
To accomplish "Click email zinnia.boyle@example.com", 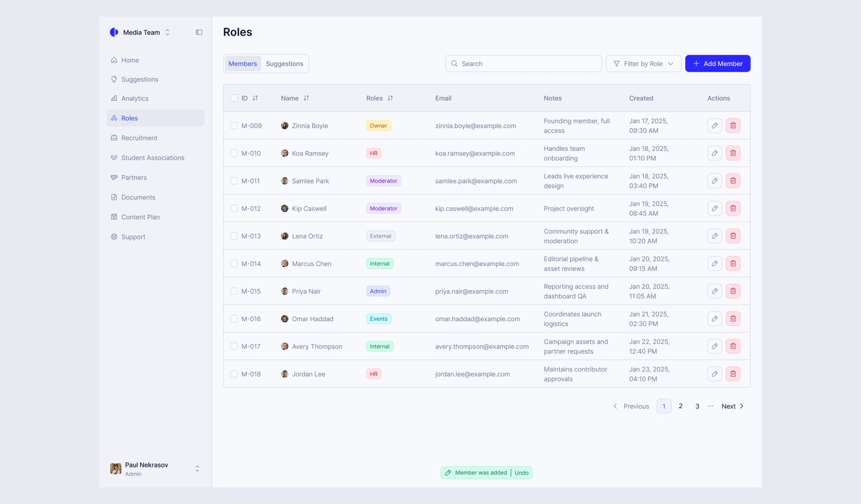I will pyautogui.click(x=475, y=126).
